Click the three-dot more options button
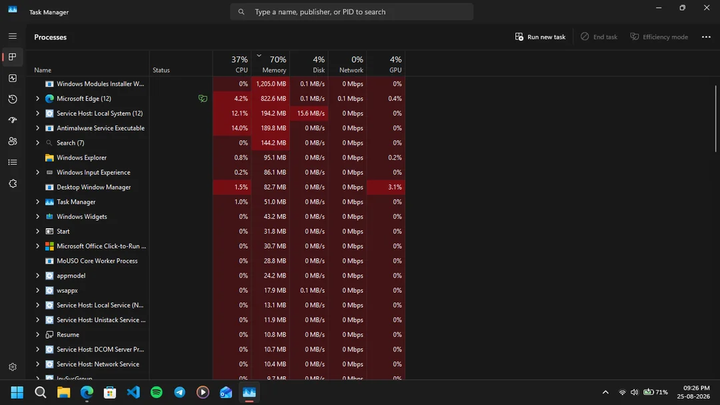Image resolution: width=720 pixels, height=405 pixels. 706,37
